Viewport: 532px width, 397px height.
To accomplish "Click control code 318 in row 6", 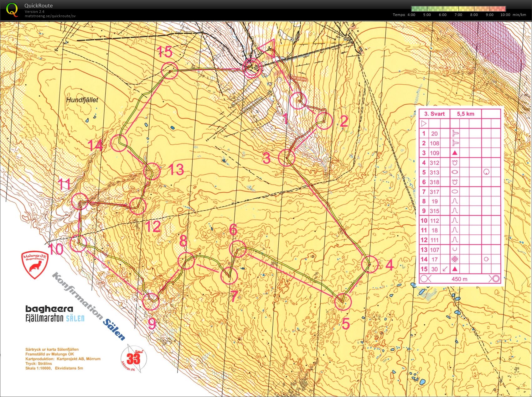I will [434, 182].
